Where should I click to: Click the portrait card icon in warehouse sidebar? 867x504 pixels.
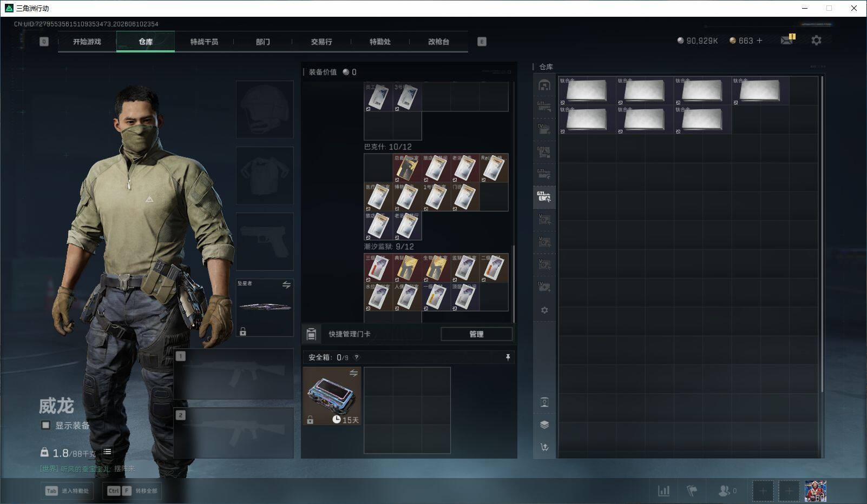(x=544, y=402)
